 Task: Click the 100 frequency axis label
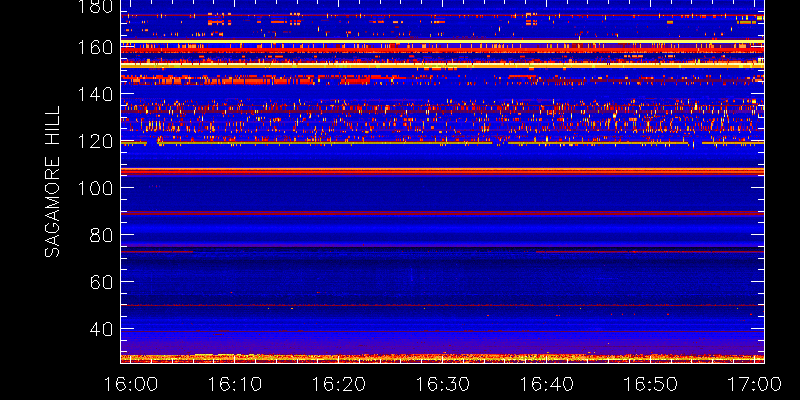95,188
